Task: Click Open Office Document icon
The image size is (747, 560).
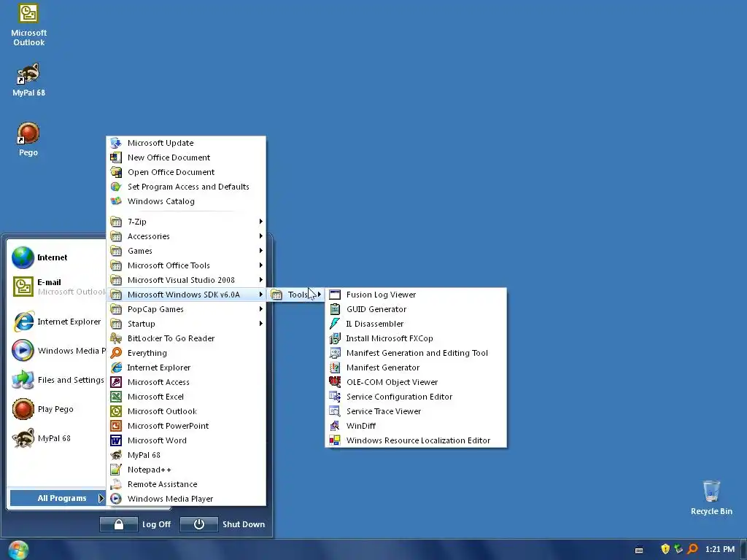Action: [116, 172]
